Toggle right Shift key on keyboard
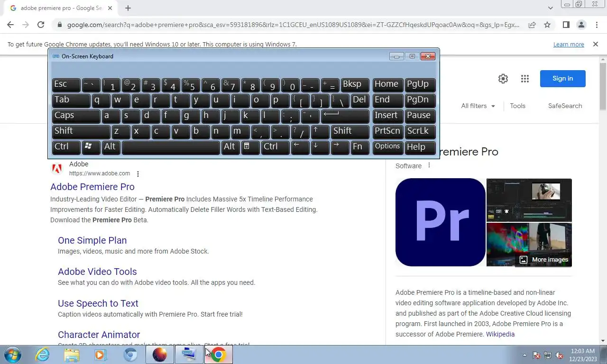Image resolution: width=607 pixels, height=364 pixels. 350,131
